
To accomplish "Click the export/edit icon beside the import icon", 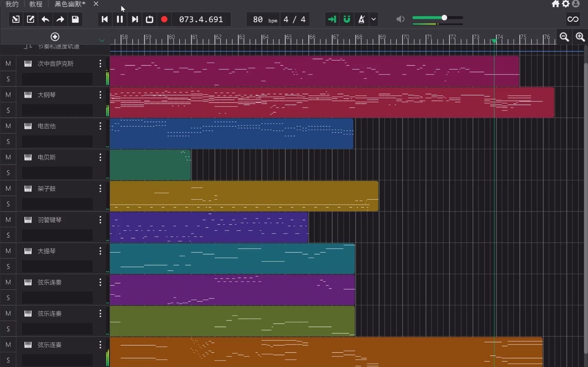I will click(31, 19).
